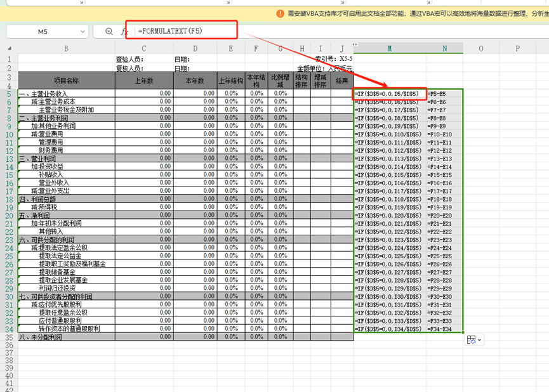This screenshot has width=549, height=392.
Task: Select the 一、主营业务收入 cell
Action: coord(66,93)
